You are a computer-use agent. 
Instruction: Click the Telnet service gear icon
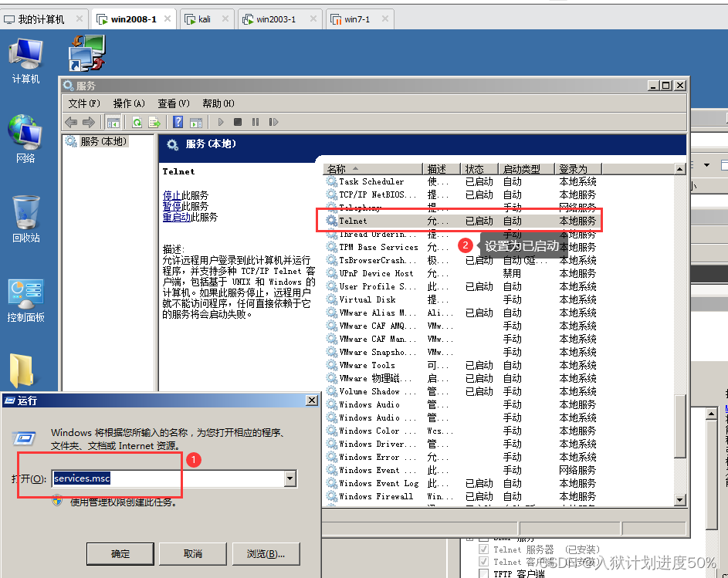(331, 221)
